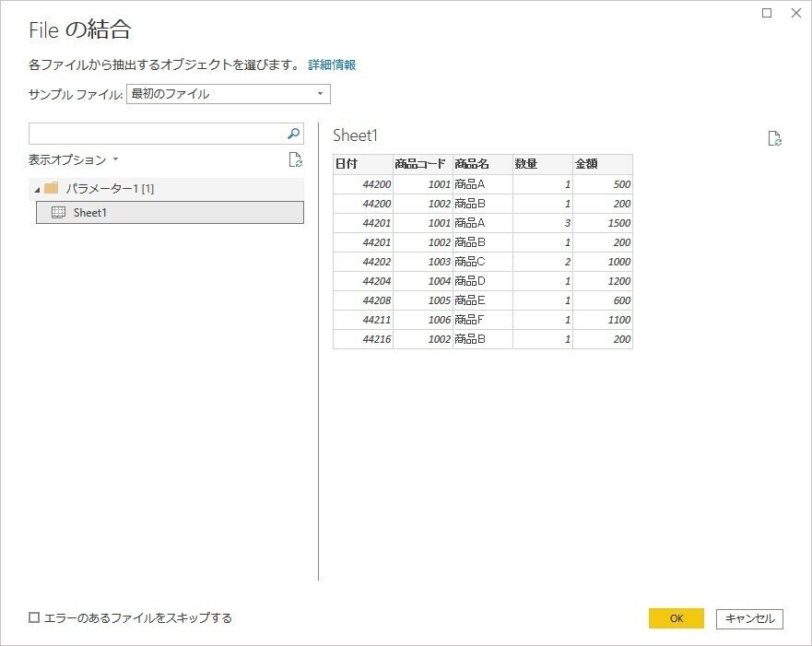812x646 pixels.
Task: Click the 商品コード value 1004
Action: [x=423, y=281]
